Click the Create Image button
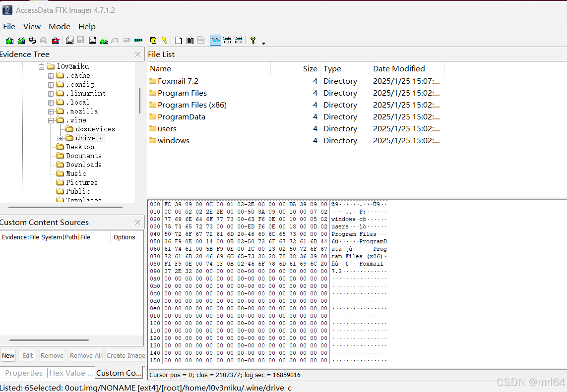 (126, 355)
